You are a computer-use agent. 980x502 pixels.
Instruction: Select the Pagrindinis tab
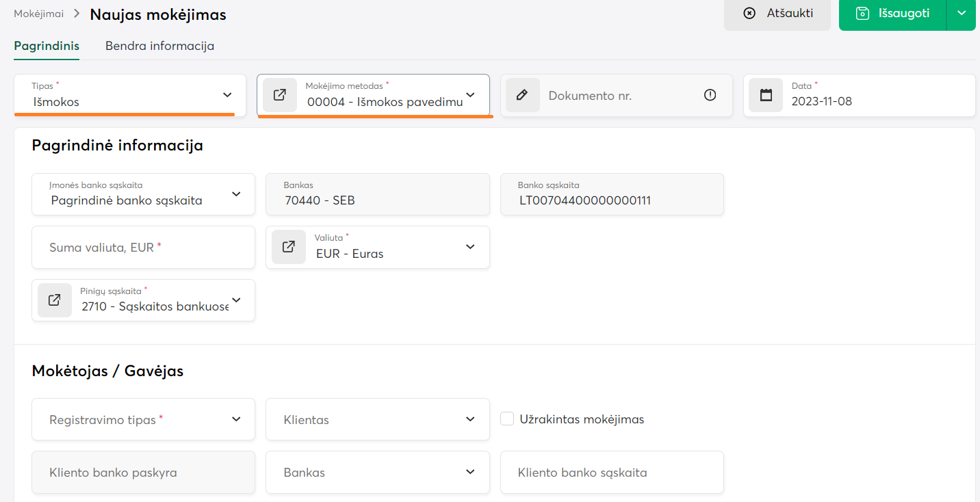pos(47,46)
